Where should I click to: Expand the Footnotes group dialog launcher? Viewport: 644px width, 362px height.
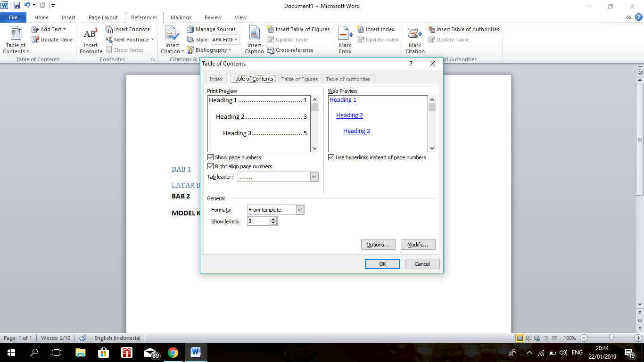coord(153,60)
